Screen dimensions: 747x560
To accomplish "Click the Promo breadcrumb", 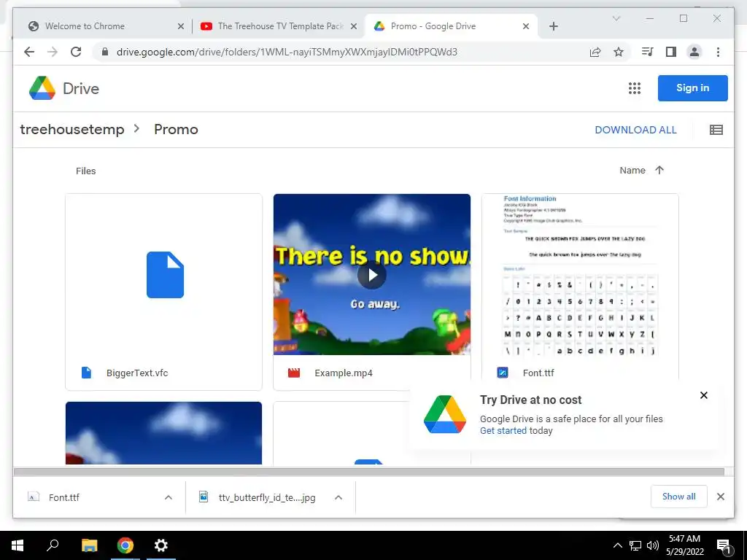I will (176, 130).
